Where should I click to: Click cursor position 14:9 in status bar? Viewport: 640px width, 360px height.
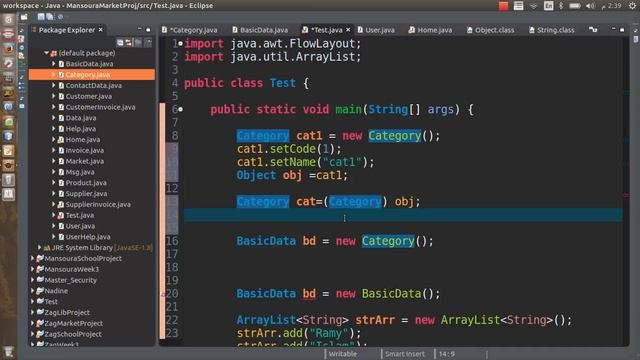click(x=447, y=354)
